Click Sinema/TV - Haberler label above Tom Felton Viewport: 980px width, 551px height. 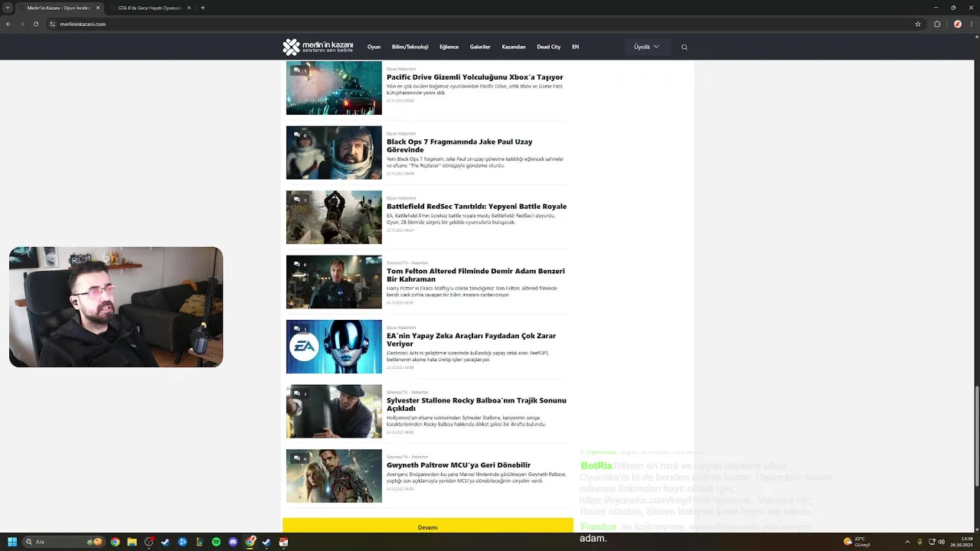point(407,262)
